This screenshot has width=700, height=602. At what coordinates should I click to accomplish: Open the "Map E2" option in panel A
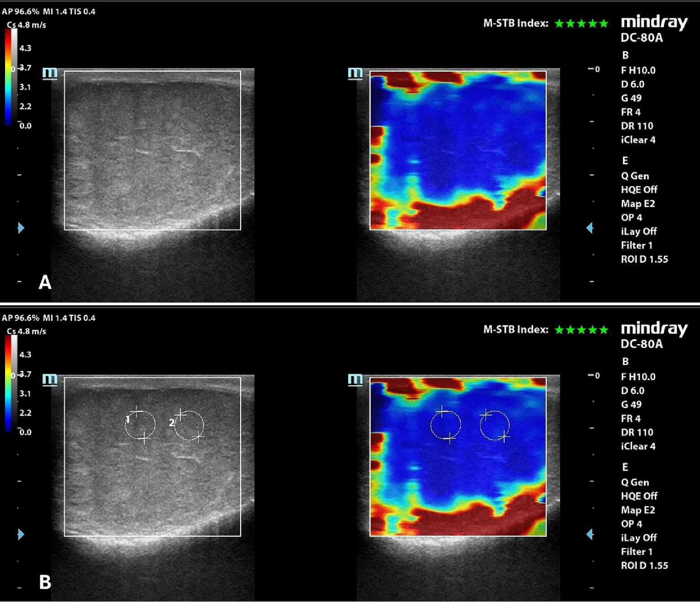tap(638, 204)
